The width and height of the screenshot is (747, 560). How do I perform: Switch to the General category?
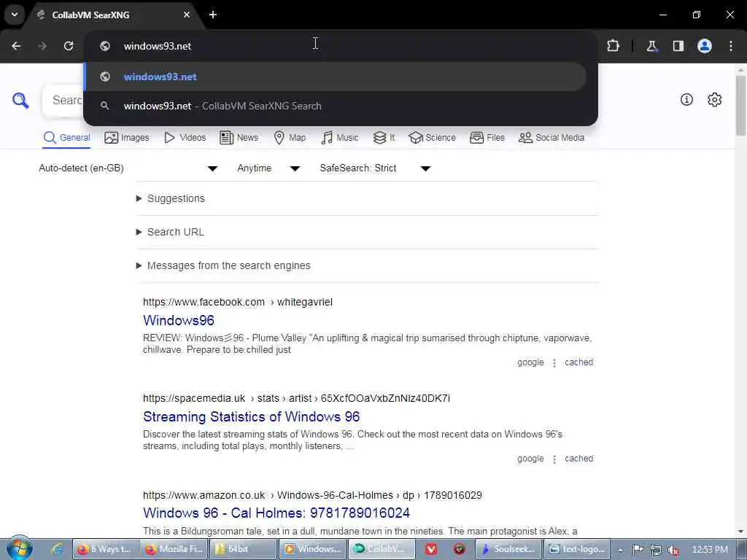[x=66, y=138]
